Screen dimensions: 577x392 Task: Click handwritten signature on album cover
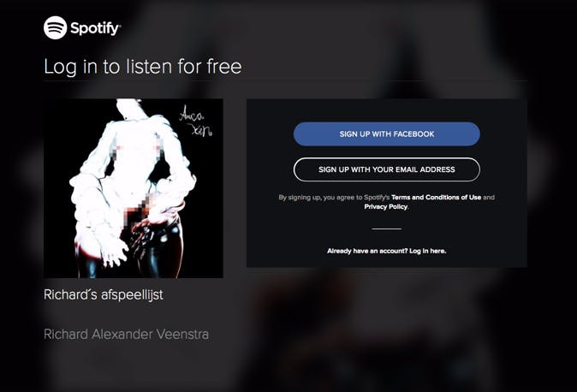pos(196,121)
